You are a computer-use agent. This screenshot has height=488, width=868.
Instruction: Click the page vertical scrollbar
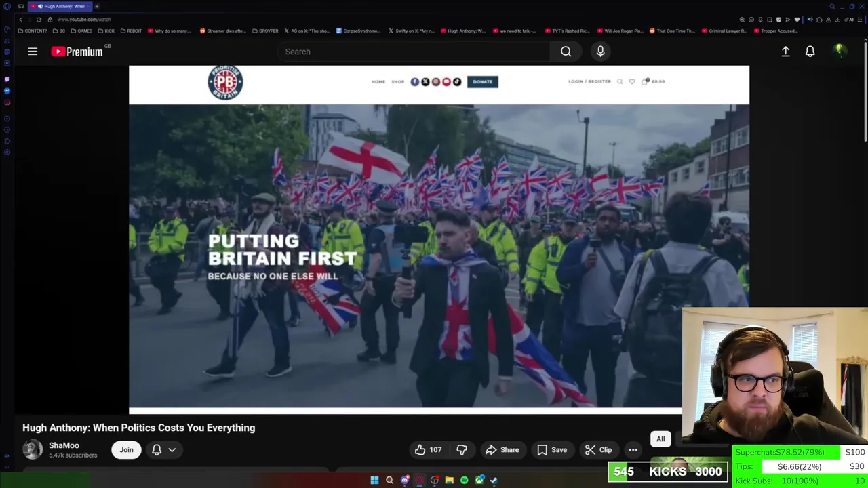point(865,91)
